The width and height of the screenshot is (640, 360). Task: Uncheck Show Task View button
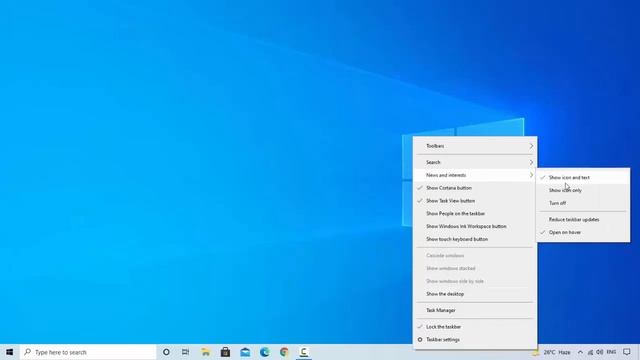tap(475, 201)
